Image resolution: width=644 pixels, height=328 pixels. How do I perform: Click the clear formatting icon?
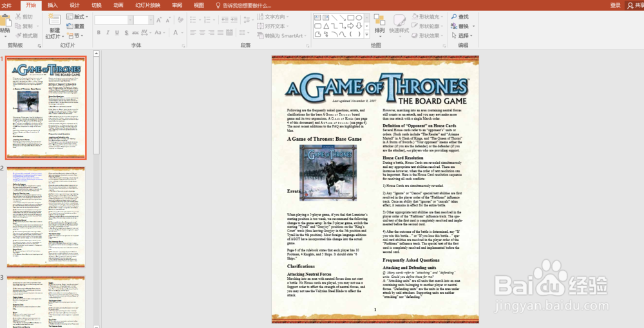point(180,20)
